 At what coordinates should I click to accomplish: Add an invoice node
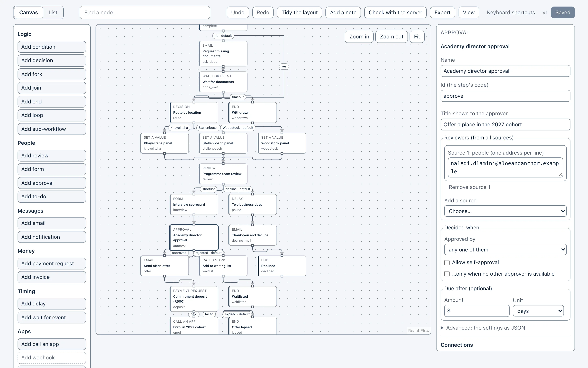[52, 277]
